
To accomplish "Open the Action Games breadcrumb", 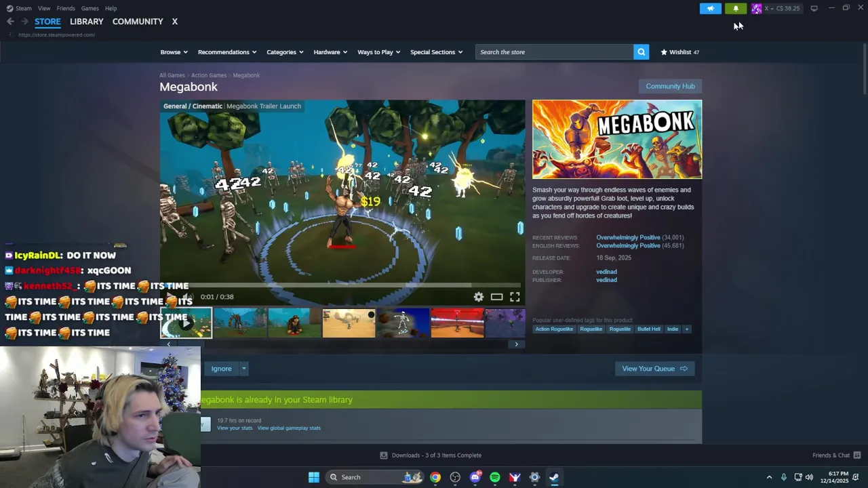I will tap(209, 75).
